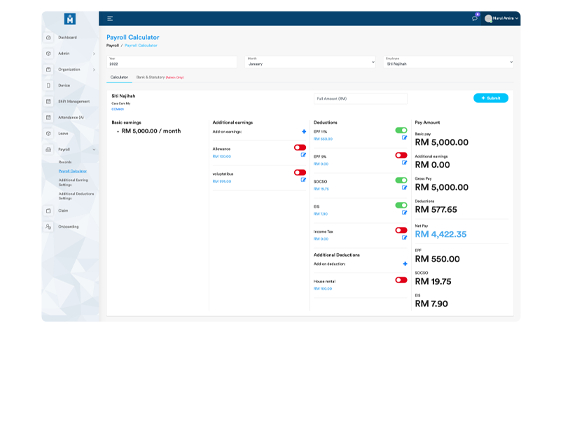Image resolution: width=562 pixels, height=422 pixels.
Task: Switch to the Bank & Statutory tab
Action: pyautogui.click(x=160, y=77)
